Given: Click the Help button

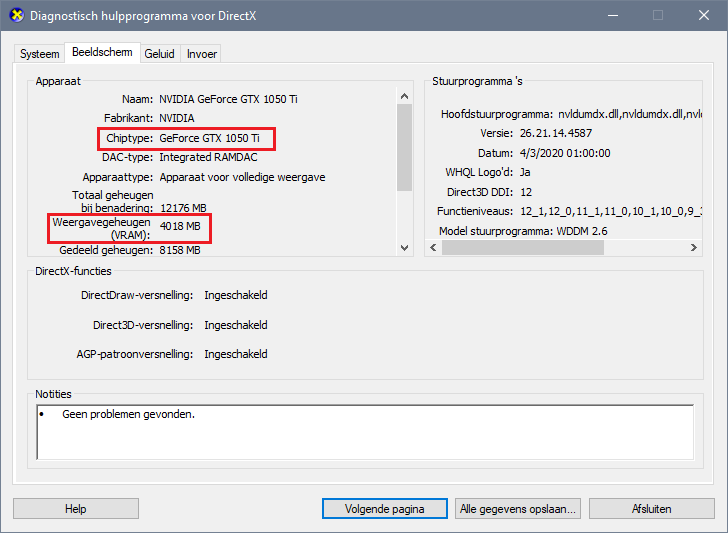Looking at the screenshot, I should click(76, 509).
